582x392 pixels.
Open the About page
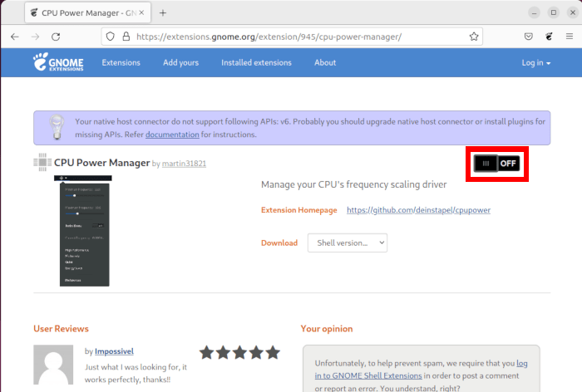325,62
